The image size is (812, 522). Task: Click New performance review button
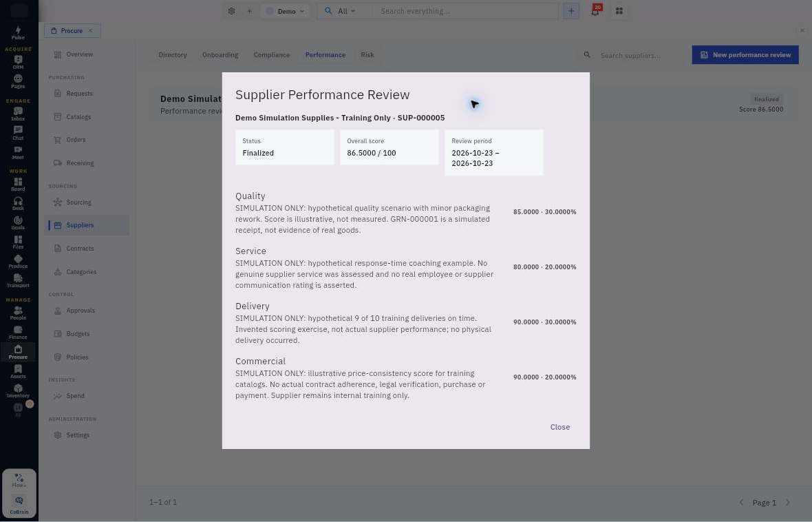click(745, 55)
